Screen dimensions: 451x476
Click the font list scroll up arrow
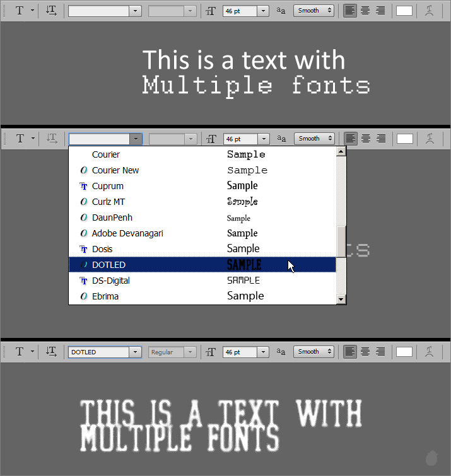pyautogui.click(x=341, y=151)
